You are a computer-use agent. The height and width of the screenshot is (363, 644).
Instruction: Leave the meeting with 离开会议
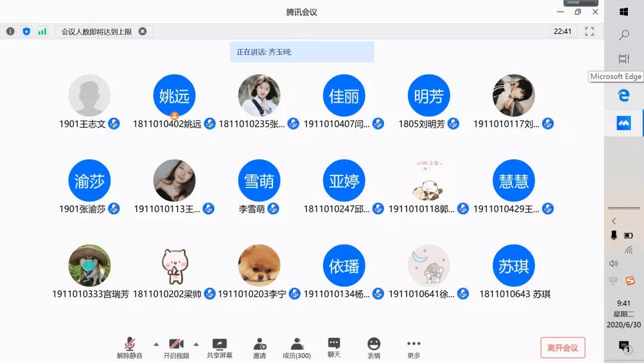(x=562, y=347)
